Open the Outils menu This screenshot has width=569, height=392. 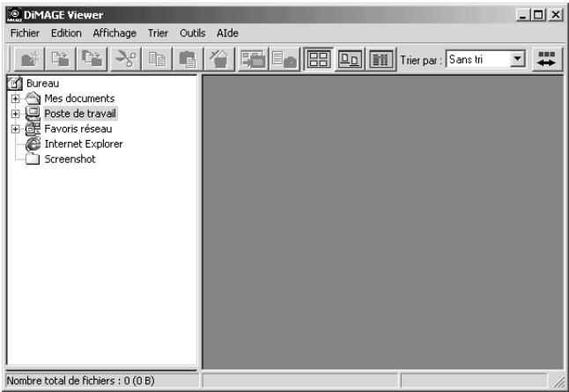click(193, 33)
